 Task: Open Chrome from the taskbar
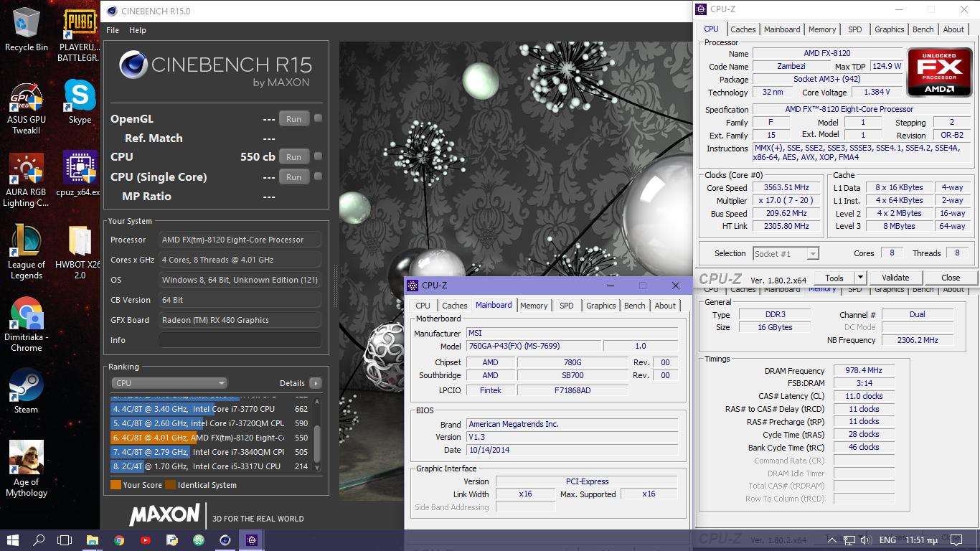click(119, 540)
